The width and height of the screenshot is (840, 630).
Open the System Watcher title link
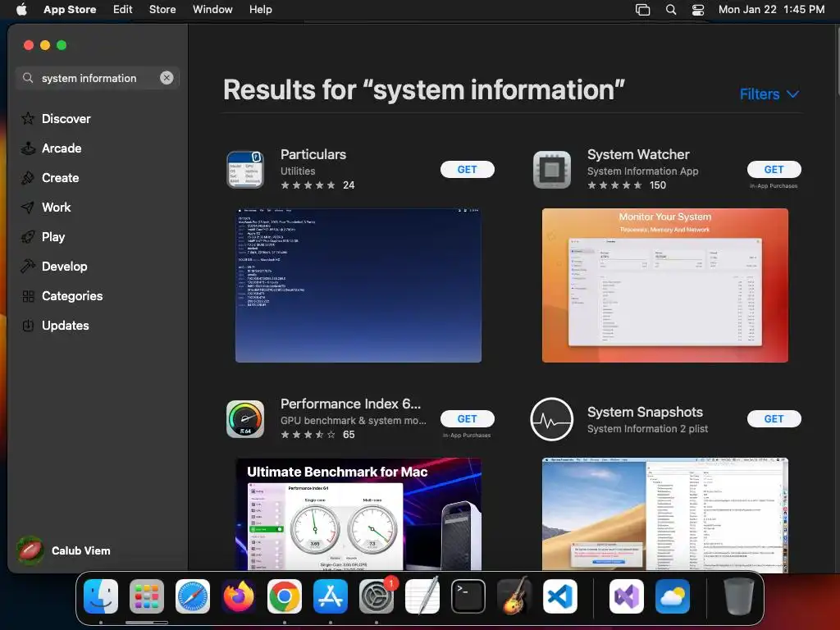click(x=638, y=154)
